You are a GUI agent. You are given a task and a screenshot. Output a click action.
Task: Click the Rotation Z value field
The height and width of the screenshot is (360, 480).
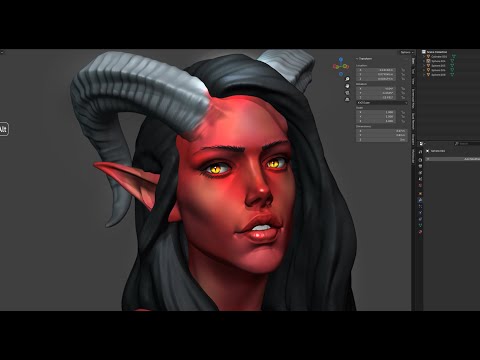[x=376, y=98]
